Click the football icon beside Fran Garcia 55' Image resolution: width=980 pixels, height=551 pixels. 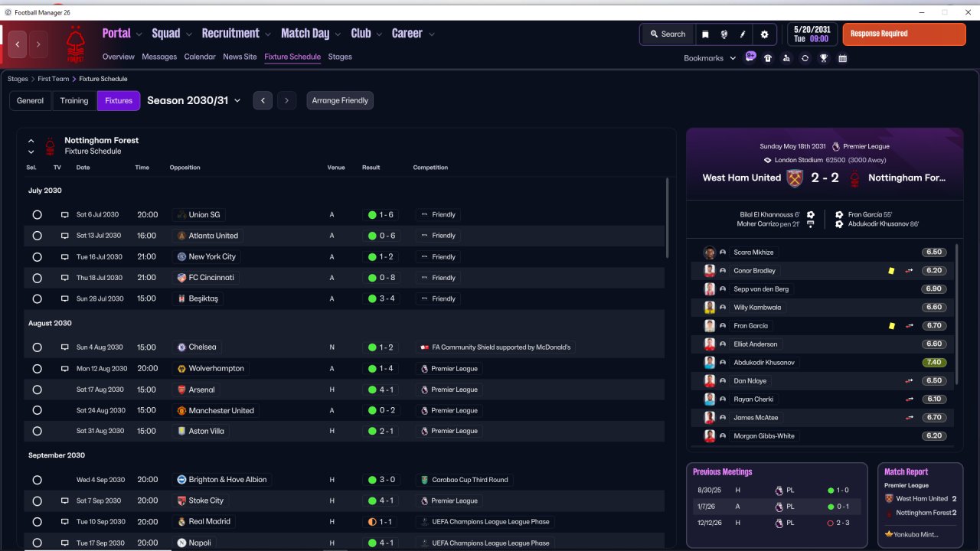click(x=839, y=215)
